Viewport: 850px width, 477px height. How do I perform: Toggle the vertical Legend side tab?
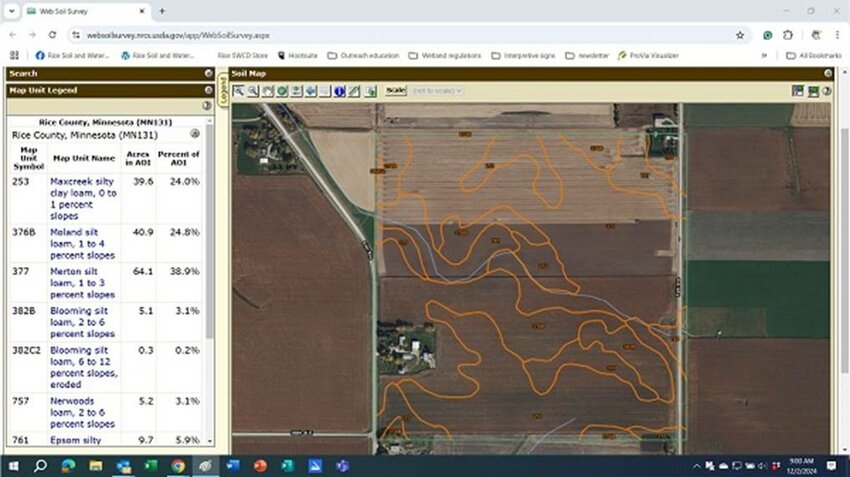click(223, 91)
